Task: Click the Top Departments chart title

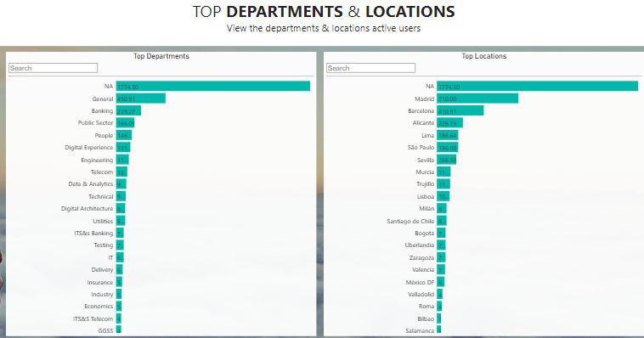Action: point(161,56)
